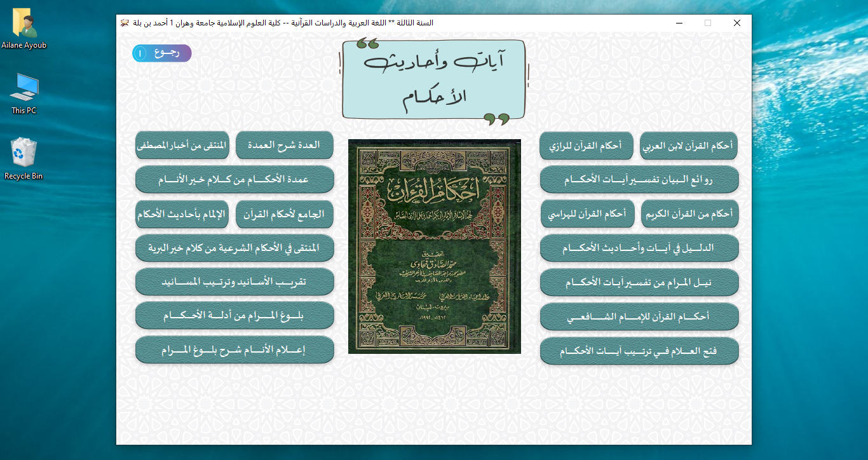Open أحكام القرآن للإمام الشافعي
The image size is (868, 460).
click(x=639, y=316)
